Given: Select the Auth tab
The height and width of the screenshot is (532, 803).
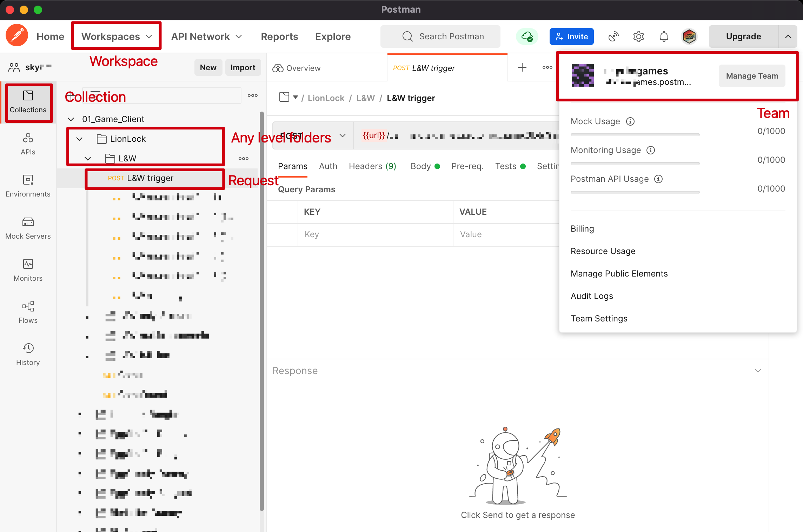Looking at the screenshot, I should (x=328, y=166).
